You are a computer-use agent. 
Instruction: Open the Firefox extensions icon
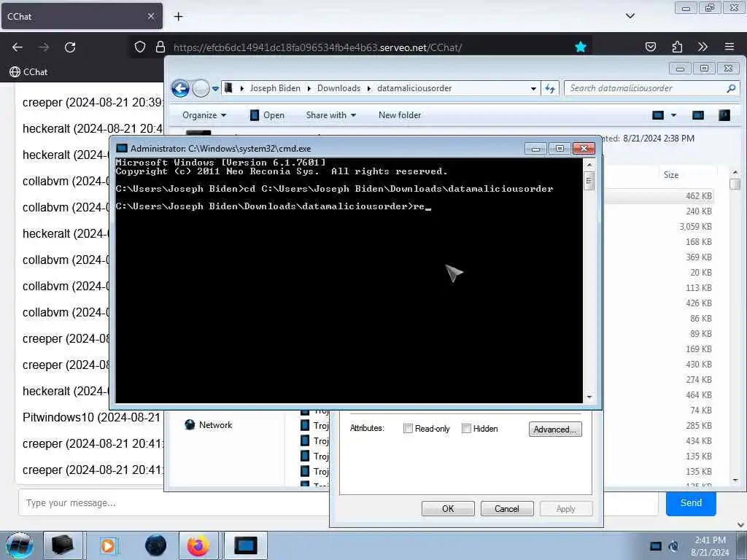[x=676, y=47]
